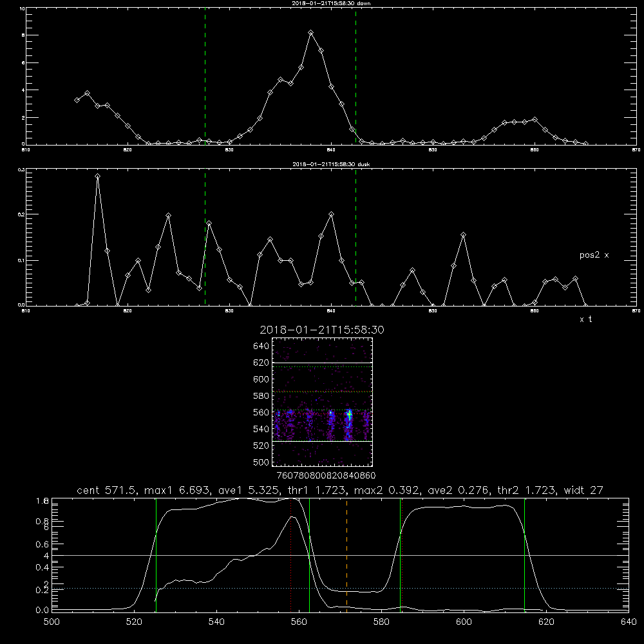Click the dusk plot peak marker near 840
Viewport: 644px width, 644px height.
pyautogui.click(x=332, y=214)
